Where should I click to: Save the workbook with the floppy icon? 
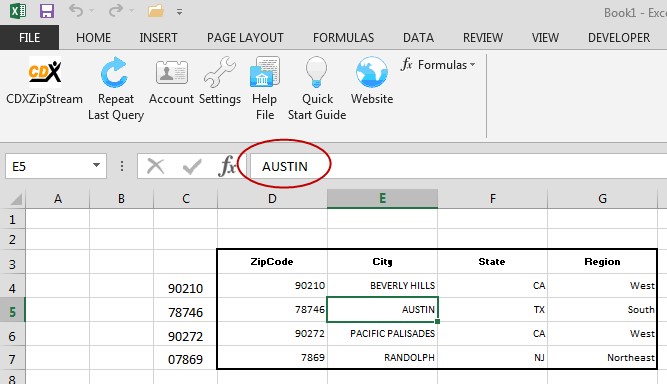pos(47,11)
